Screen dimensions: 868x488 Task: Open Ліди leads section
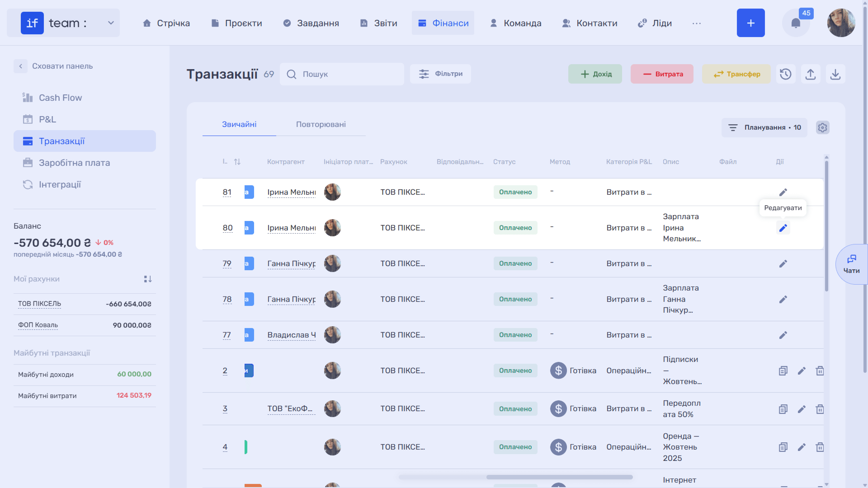click(655, 23)
